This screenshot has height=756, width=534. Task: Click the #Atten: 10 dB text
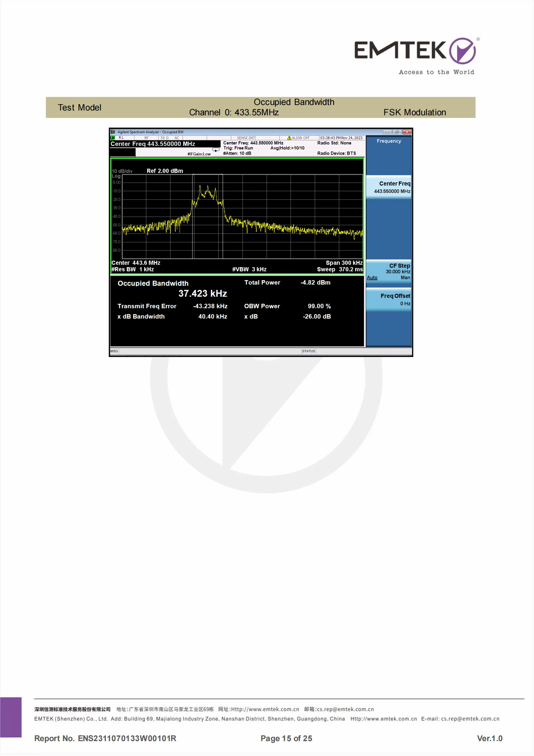[x=237, y=153]
